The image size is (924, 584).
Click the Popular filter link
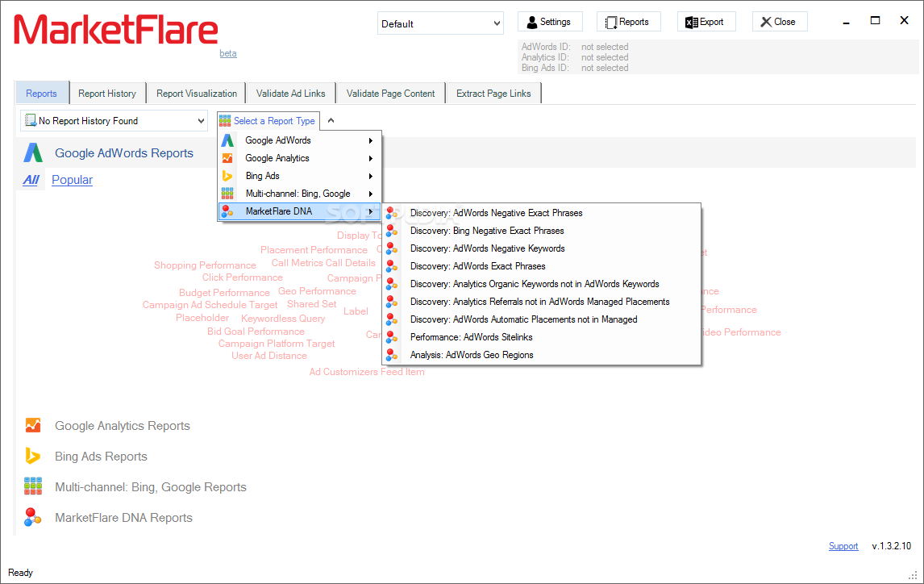tap(72, 180)
